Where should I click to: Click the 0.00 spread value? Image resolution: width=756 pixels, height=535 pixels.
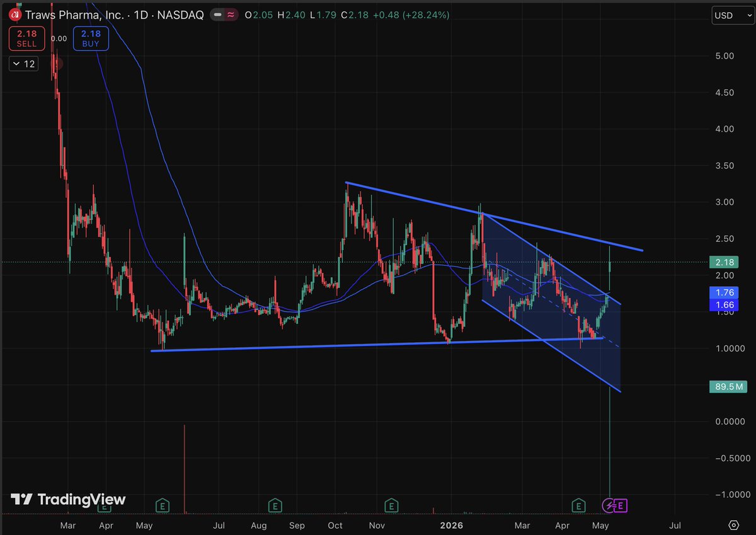59,38
